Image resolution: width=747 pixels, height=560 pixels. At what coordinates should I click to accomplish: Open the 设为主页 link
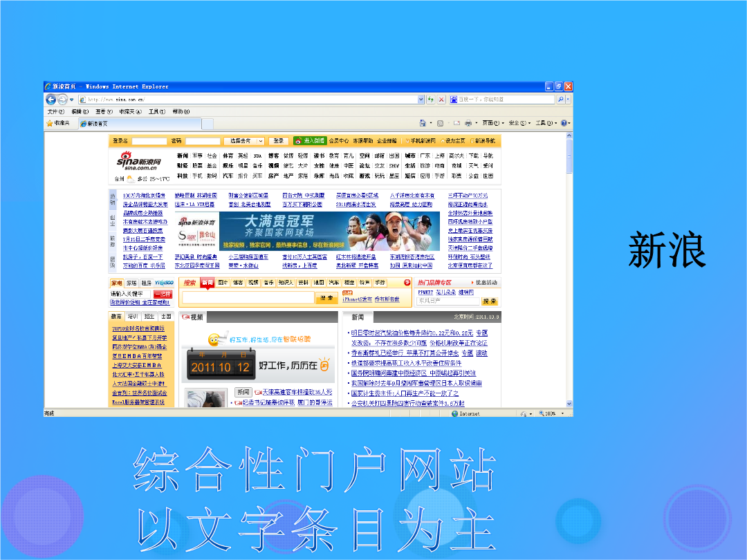tap(454, 141)
